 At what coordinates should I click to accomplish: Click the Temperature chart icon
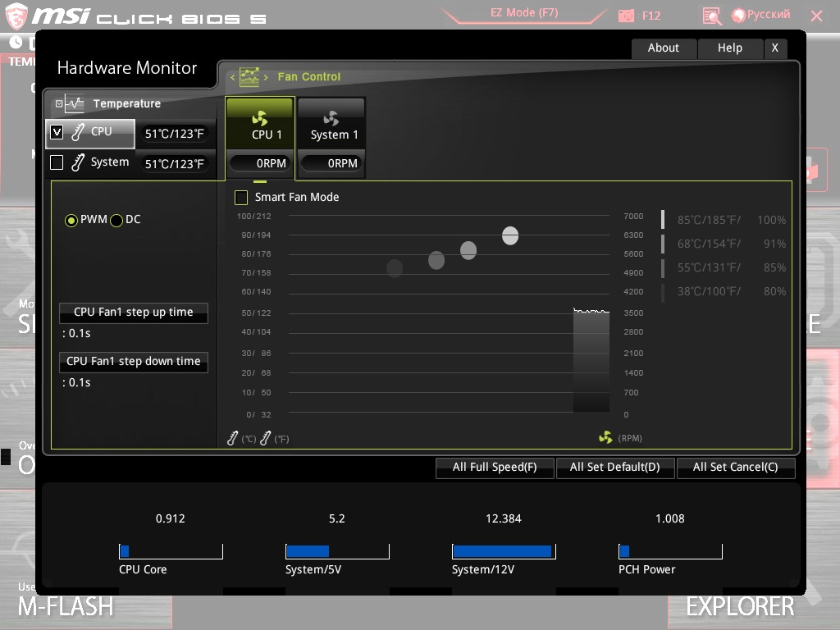(x=74, y=103)
